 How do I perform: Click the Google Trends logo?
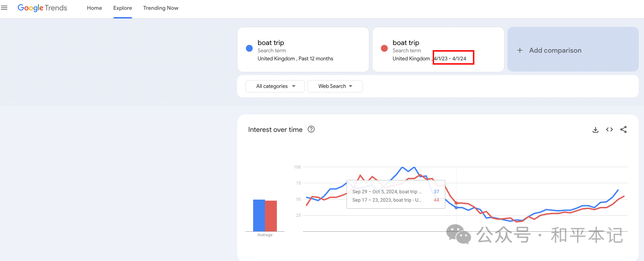click(42, 8)
